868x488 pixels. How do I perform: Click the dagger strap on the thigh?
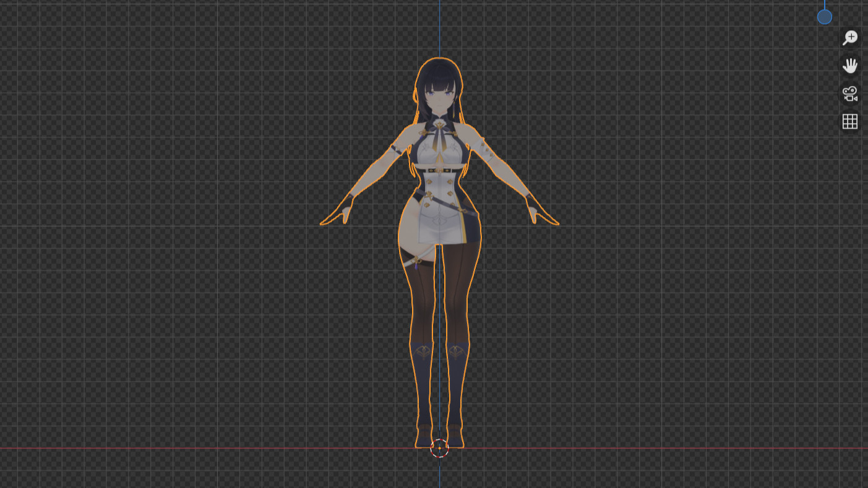click(x=416, y=262)
